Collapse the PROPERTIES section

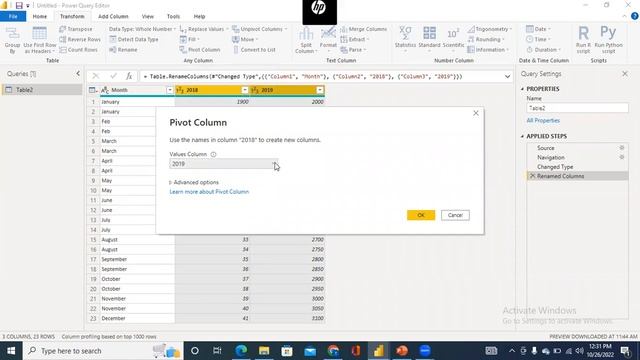point(522,89)
